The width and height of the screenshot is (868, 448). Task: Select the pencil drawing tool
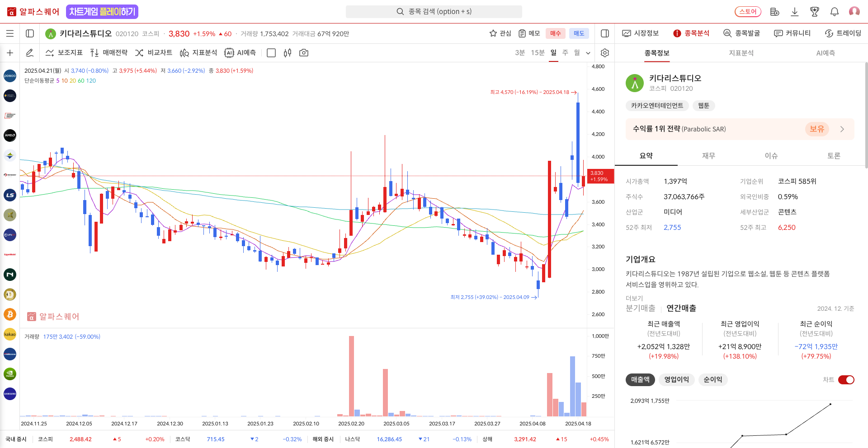click(30, 53)
